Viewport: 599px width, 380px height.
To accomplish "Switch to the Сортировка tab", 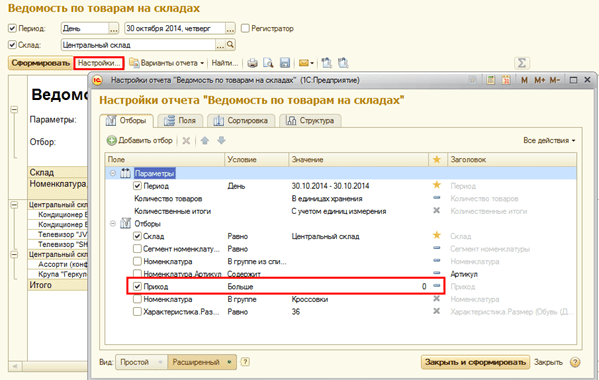I will [241, 121].
